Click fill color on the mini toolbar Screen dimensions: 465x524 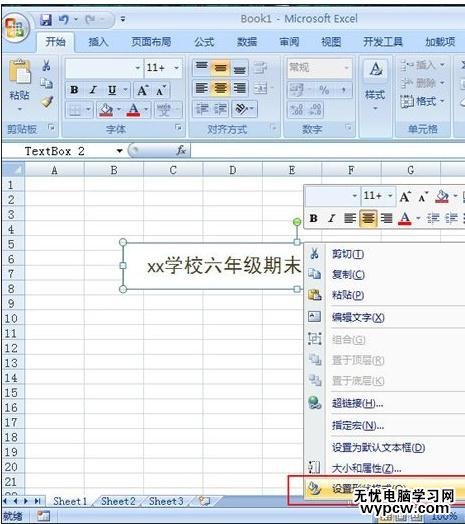[x=442, y=196]
